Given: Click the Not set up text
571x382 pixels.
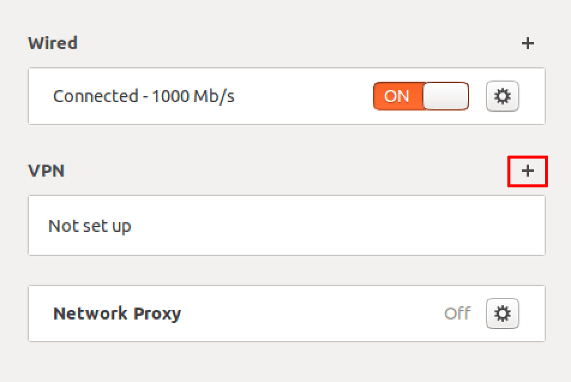Looking at the screenshot, I should 90,226.
